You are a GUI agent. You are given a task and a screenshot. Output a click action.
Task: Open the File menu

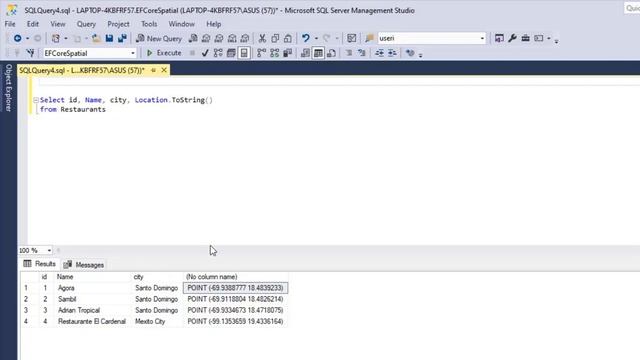(10, 24)
